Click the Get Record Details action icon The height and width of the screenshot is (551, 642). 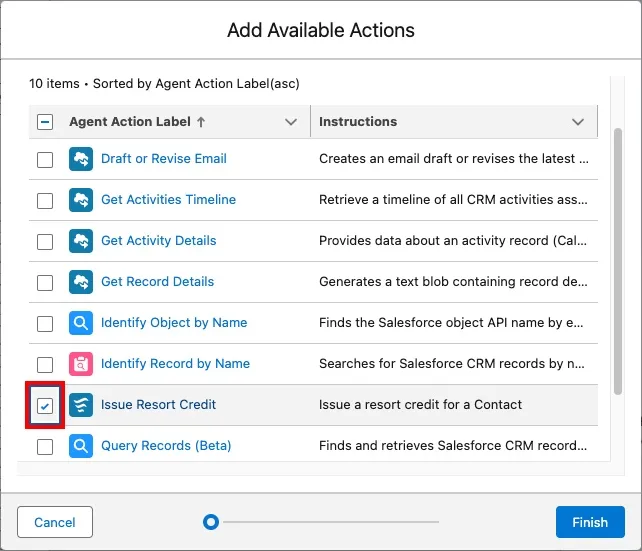pyautogui.click(x=81, y=282)
